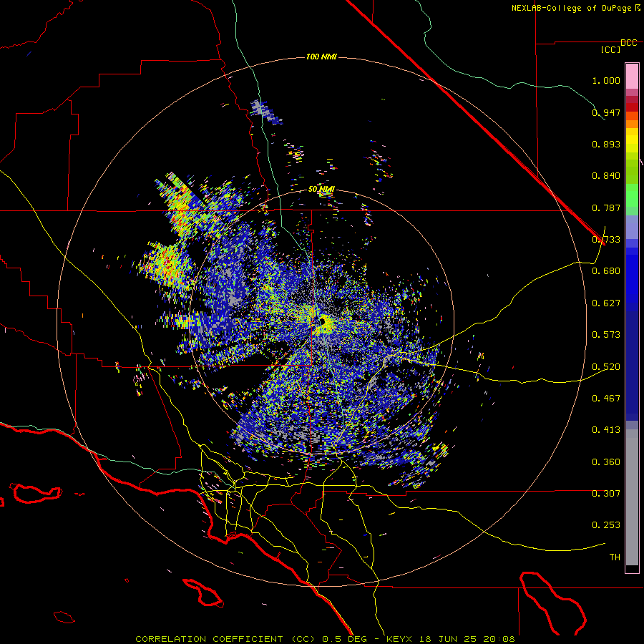Click the 0.307 legend value
The width and height of the screenshot is (644, 644).
[606, 494]
